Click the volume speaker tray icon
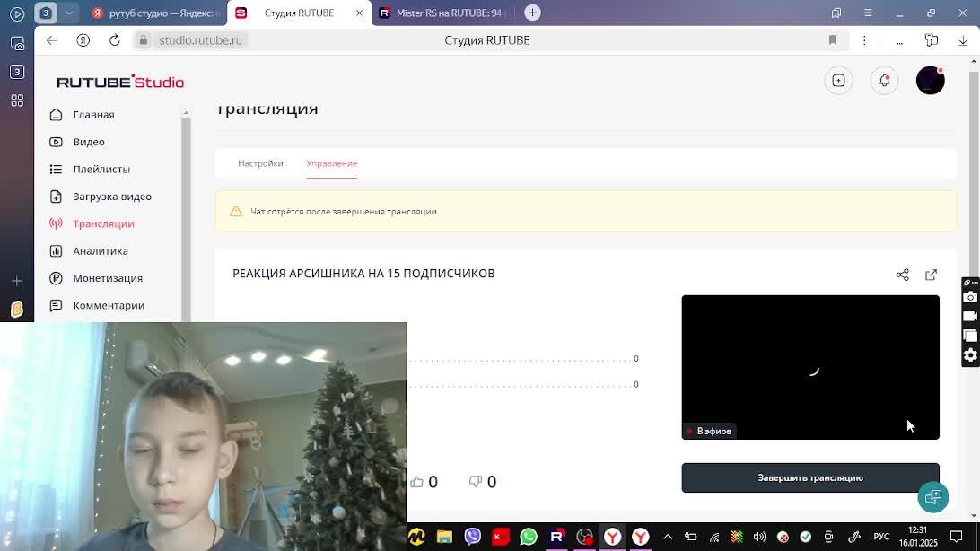This screenshot has height=551, width=980. tap(759, 537)
